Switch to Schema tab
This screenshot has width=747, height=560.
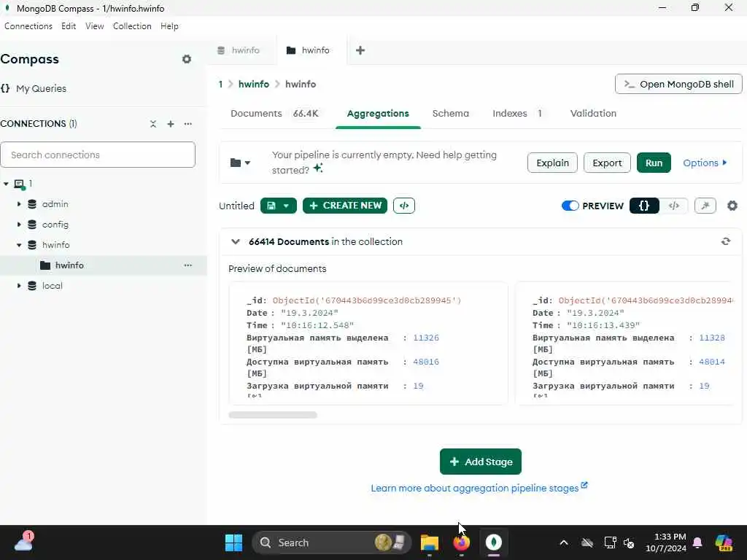tap(451, 113)
